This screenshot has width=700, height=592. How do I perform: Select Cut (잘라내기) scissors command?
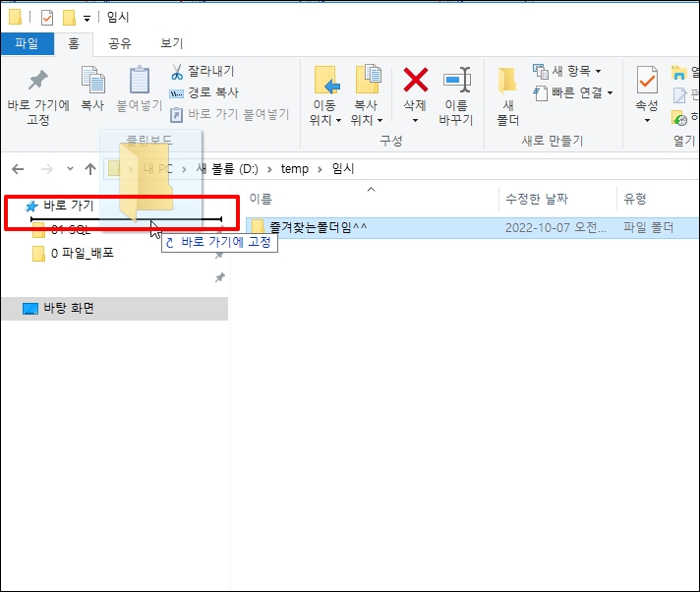203,71
